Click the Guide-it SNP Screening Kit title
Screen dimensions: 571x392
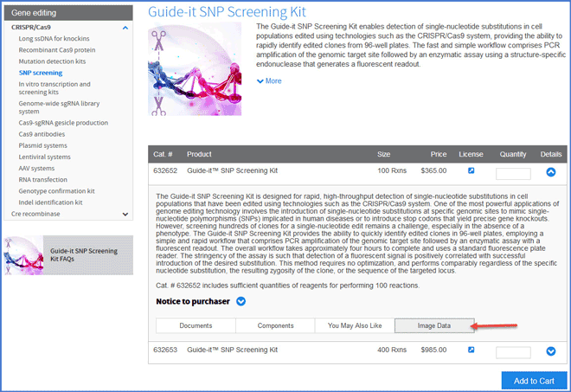click(x=227, y=11)
